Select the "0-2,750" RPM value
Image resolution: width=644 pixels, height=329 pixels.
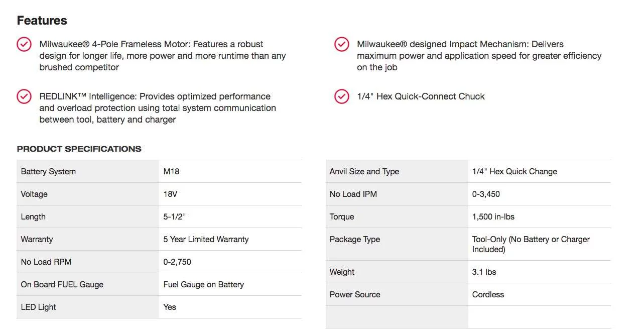pyautogui.click(x=177, y=262)
